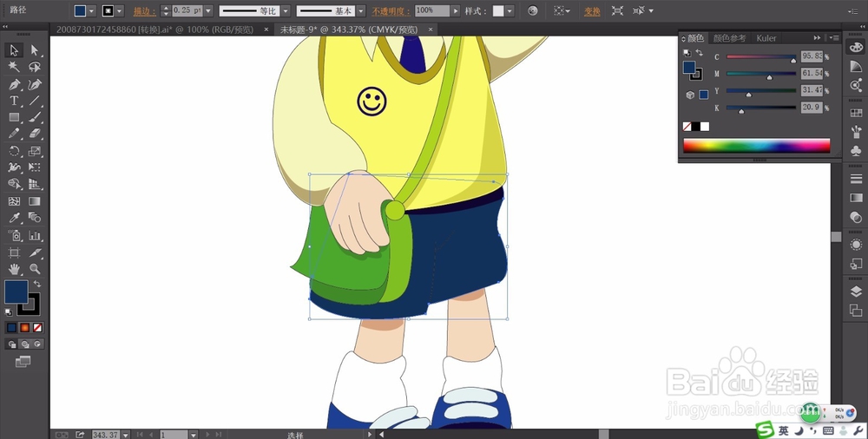Select the Scale tool

point(35,151)
